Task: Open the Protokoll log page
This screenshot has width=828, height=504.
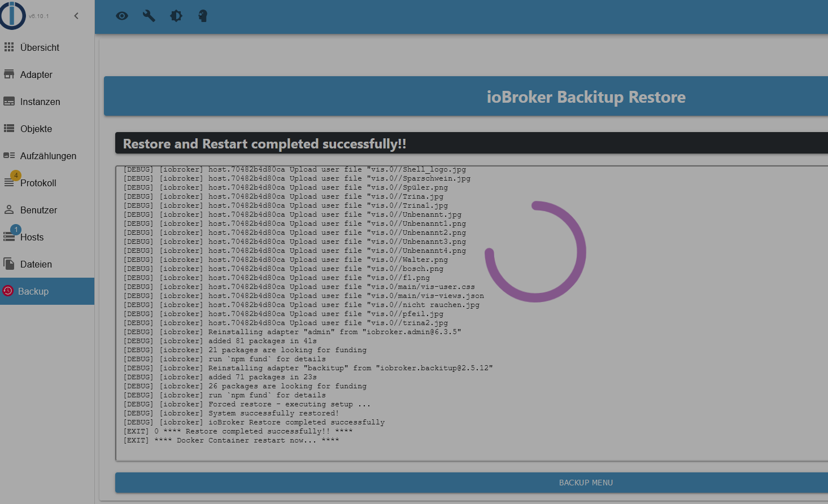Action: point(47,183)
